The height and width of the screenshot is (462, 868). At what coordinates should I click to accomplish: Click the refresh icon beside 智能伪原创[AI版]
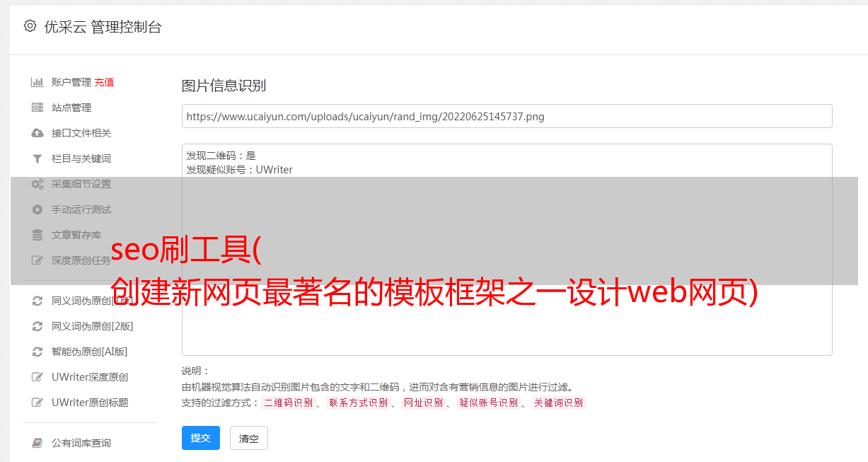pyautogui.click(x=37, y=352)
